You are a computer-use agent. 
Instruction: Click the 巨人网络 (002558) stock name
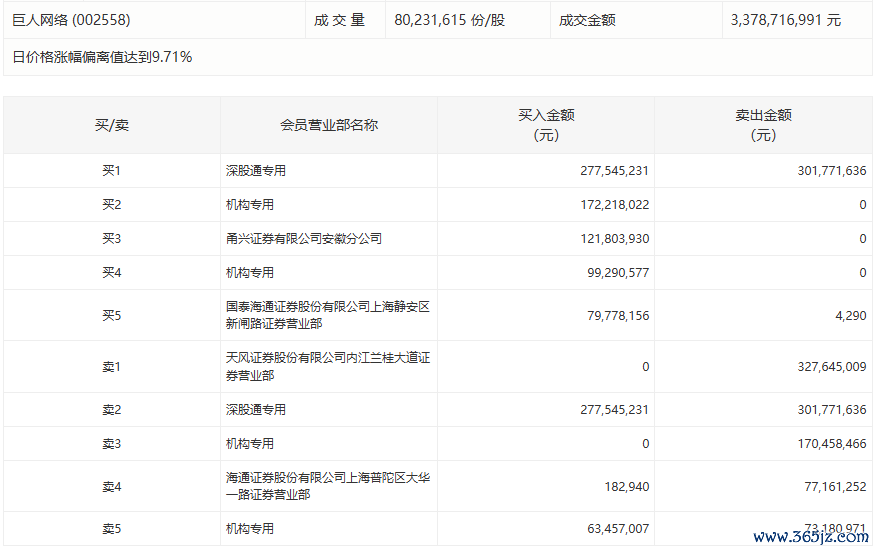point(71,20)
